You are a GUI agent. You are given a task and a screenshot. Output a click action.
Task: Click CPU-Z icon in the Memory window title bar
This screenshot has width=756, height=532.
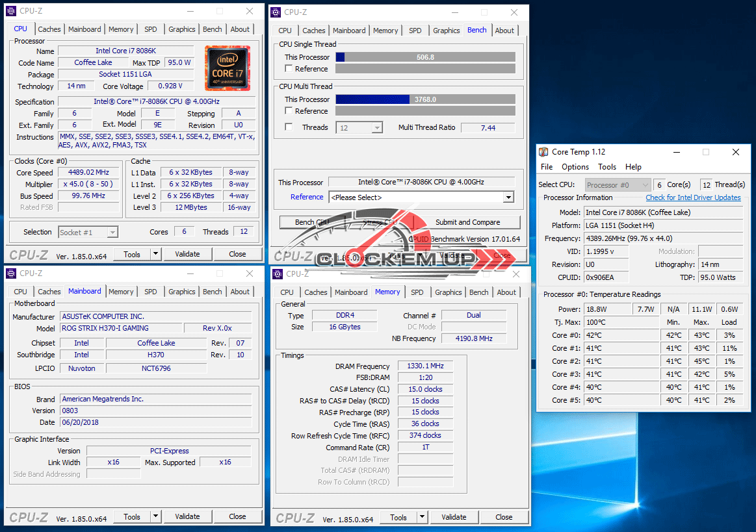[278, 274]
